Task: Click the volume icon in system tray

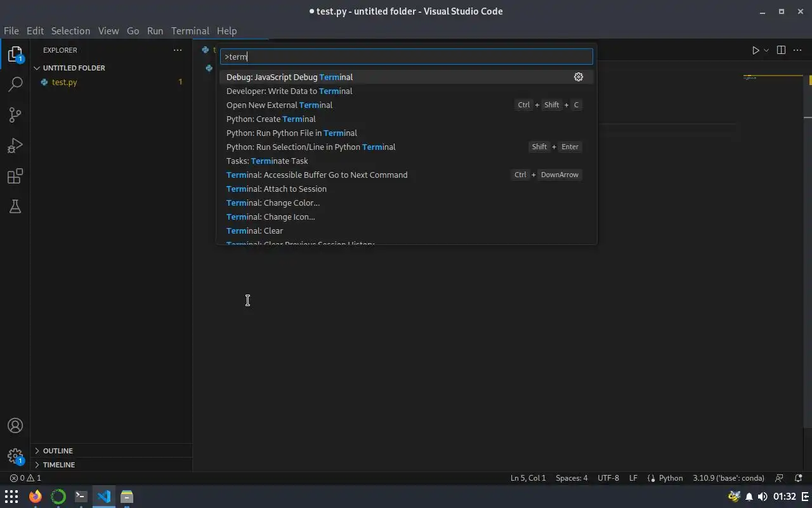Action: pos(763,497)
